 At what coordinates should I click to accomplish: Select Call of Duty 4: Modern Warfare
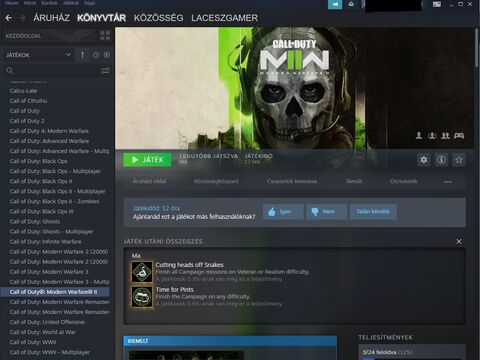[49, 131]
